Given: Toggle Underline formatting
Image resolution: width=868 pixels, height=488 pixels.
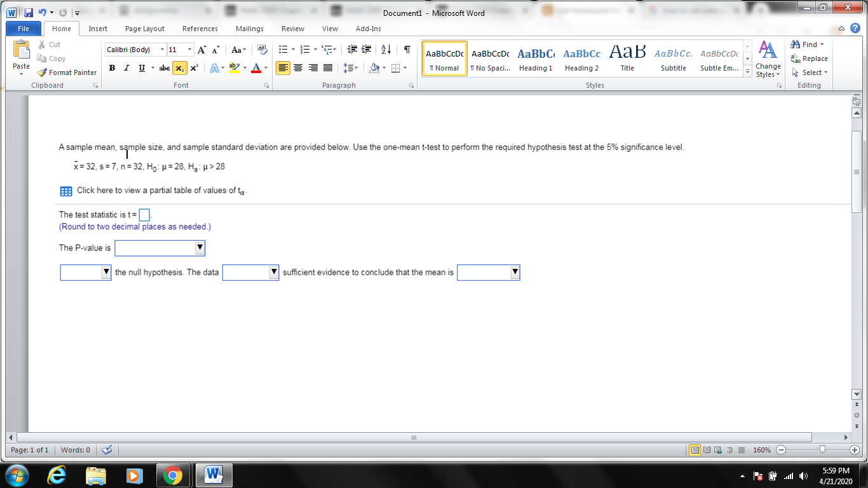Looking at the screenshot, I should [x=142, y=67].
